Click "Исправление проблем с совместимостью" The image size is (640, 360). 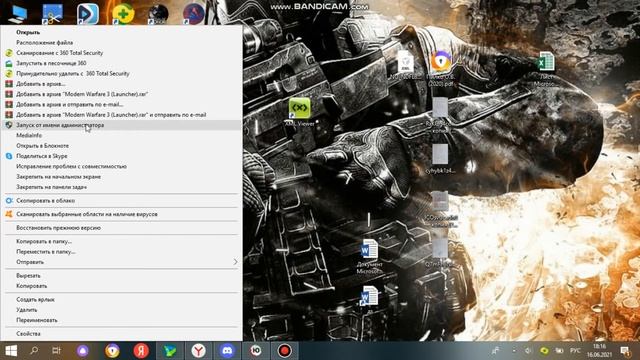pyautogui.click(x=71, y=167)
